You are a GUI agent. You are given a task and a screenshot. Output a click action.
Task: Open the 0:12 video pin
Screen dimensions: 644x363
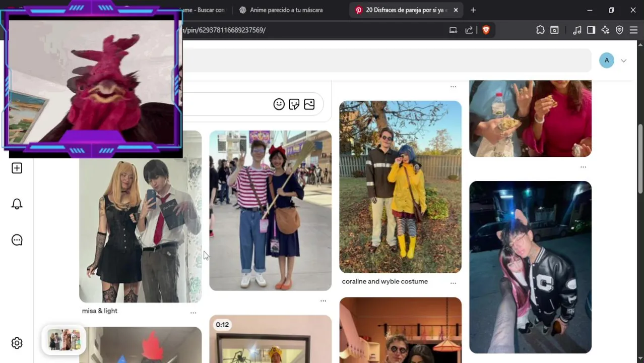tap(271, 339)
